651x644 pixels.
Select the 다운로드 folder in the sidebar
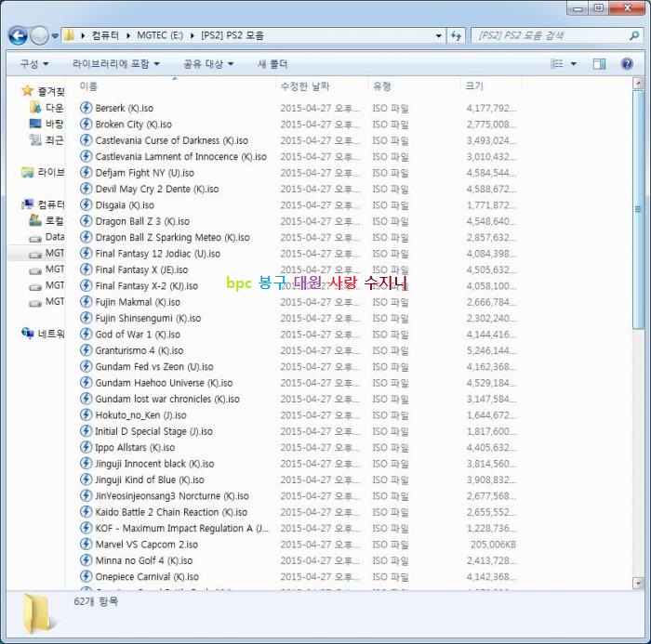coord(46,108)
